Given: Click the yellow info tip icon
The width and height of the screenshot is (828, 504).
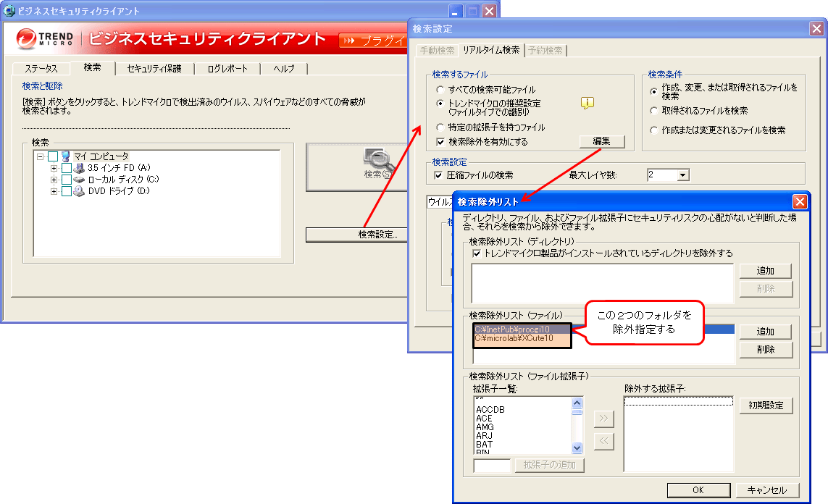Looking at the screenshot, I should (587, 103).
